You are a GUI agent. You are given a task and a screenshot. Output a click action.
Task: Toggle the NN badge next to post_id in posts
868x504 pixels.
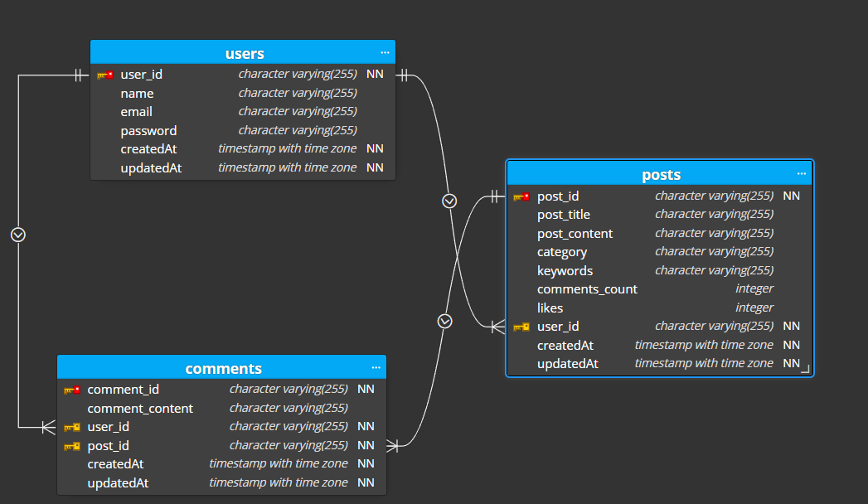pyautogui.click(x=791, y=196)
